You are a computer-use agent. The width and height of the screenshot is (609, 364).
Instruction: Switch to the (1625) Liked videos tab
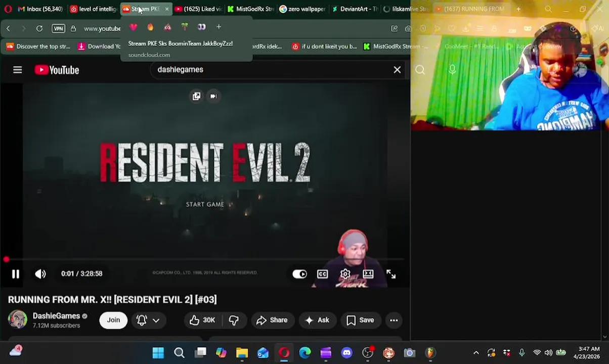[198, 9]
